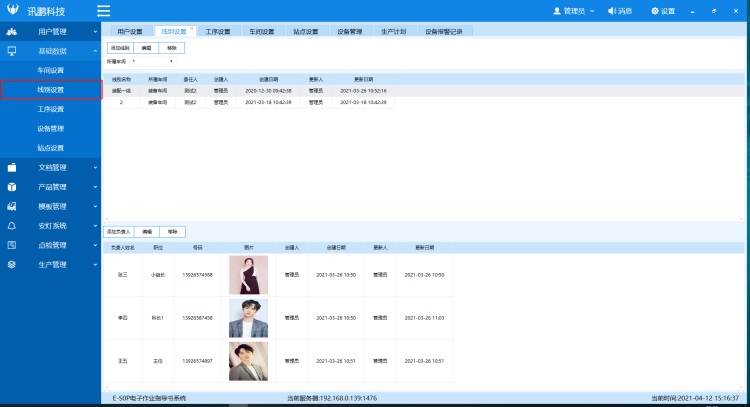Open 消息 speaker icon in header
Viewport: 750px width, 407px height.
coord(612,11)
